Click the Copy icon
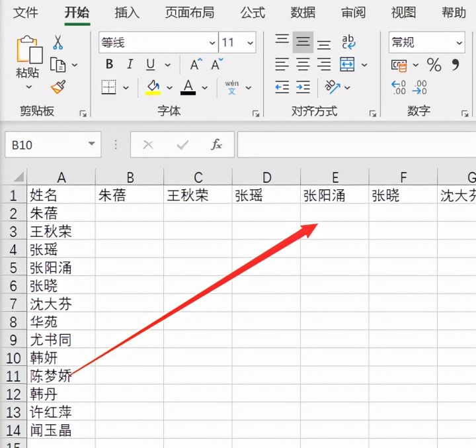Screen dimensions: 476x448 click(x=58, y=65)
